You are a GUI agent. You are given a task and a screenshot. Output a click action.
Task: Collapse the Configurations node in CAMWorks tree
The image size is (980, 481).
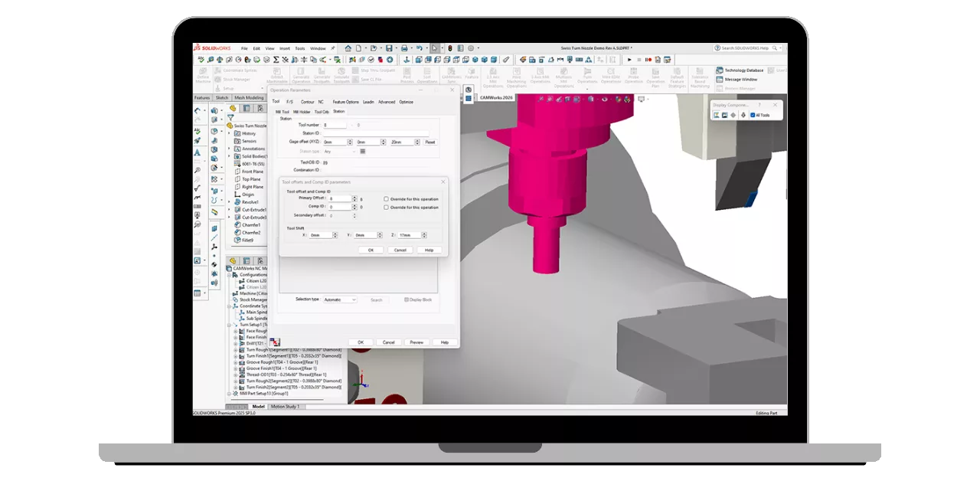pyautogui.click(x=229, y=275)
